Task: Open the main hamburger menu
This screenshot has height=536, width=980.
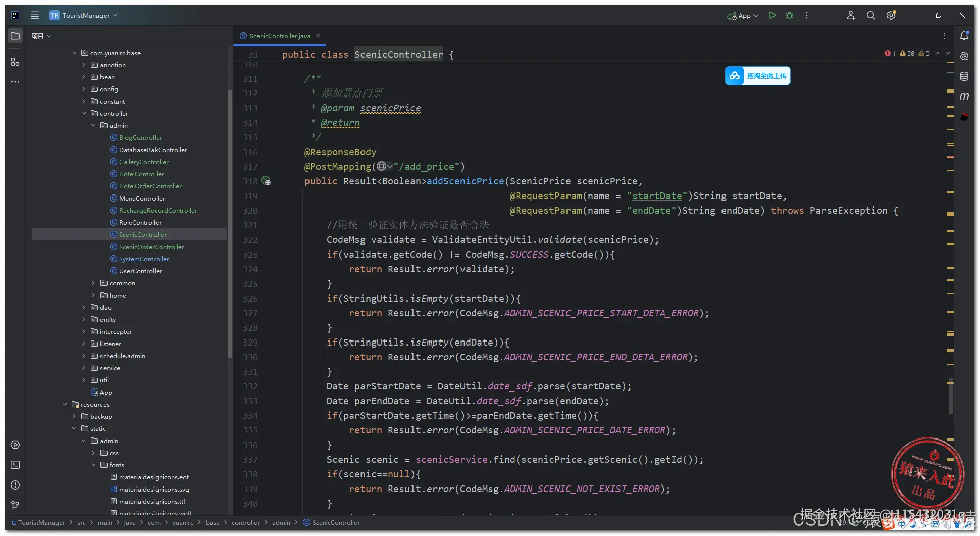Action: tap(35, 15)
